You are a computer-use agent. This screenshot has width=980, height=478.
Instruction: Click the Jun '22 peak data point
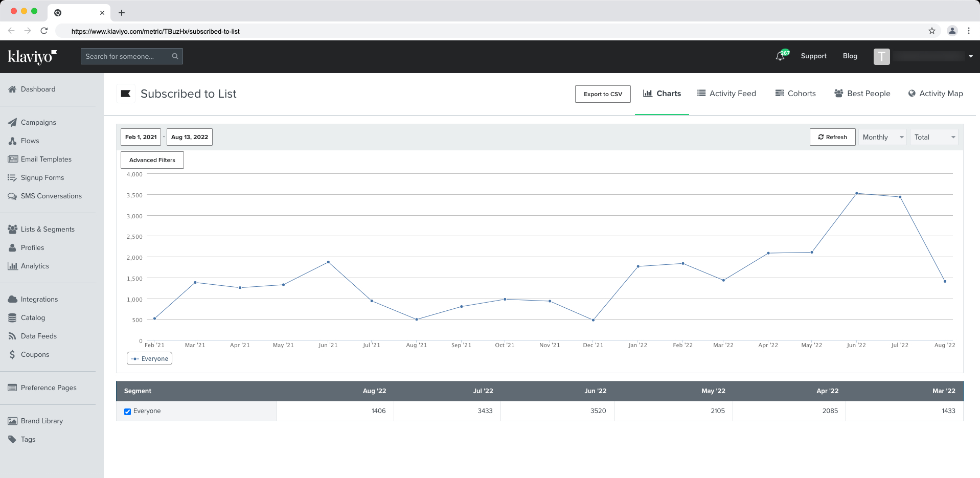pyautogui.click(x=856, y=193)
